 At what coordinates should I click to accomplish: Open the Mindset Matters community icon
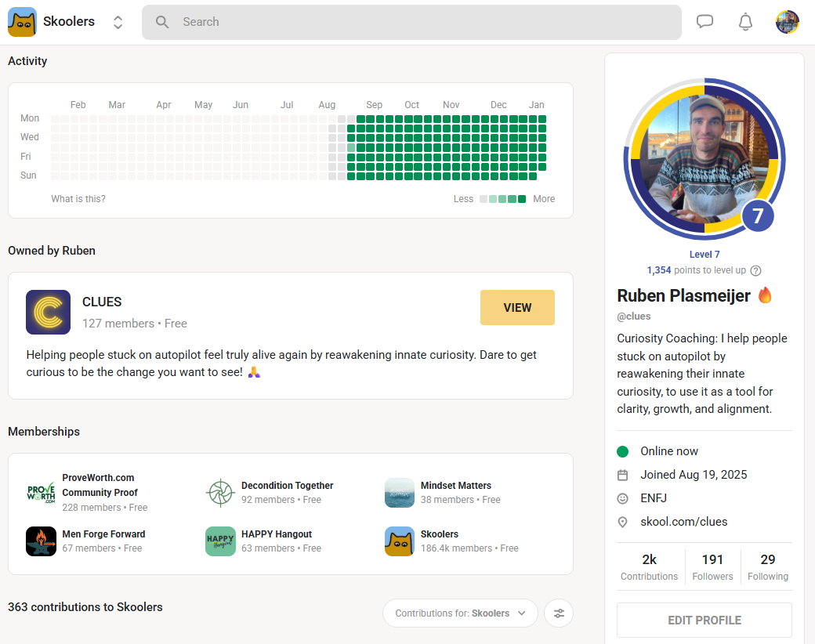(400, 493)
